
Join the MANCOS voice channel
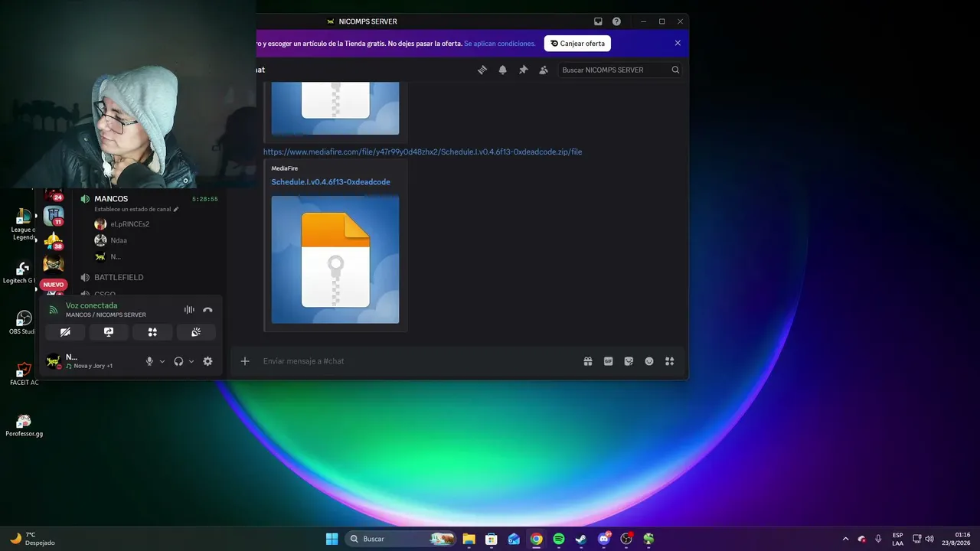point(111,199)
